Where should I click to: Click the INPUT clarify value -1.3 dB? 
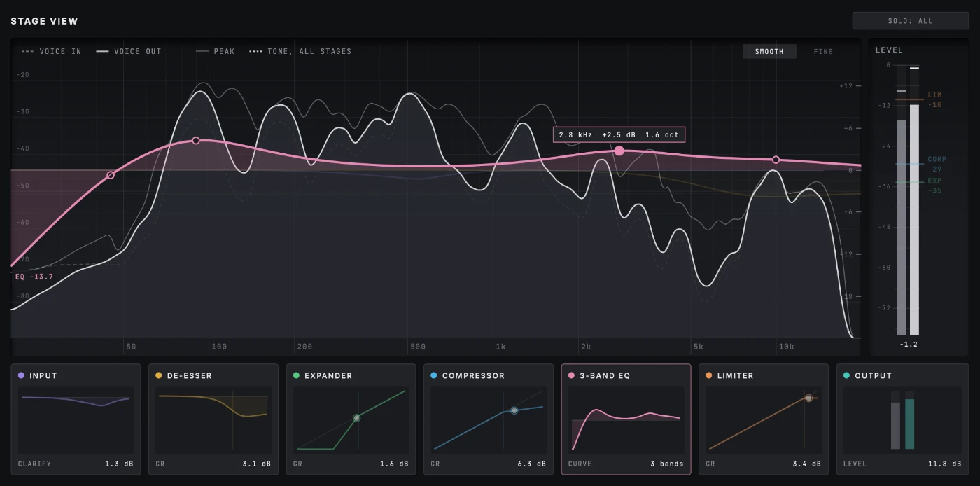(116, 464)
